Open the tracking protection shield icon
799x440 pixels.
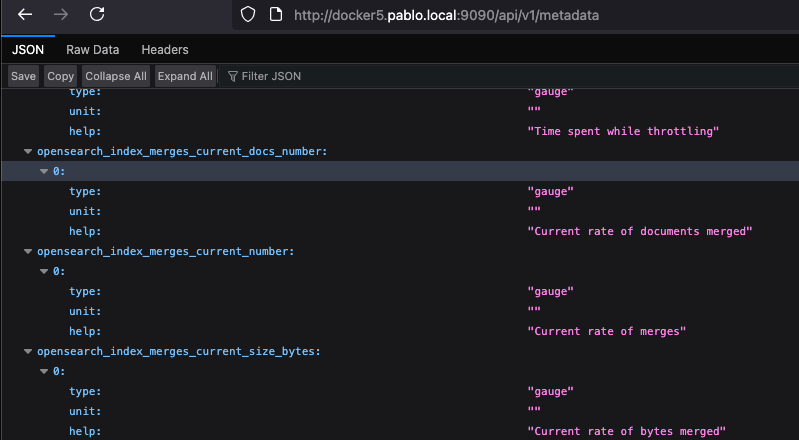[248, 15]
